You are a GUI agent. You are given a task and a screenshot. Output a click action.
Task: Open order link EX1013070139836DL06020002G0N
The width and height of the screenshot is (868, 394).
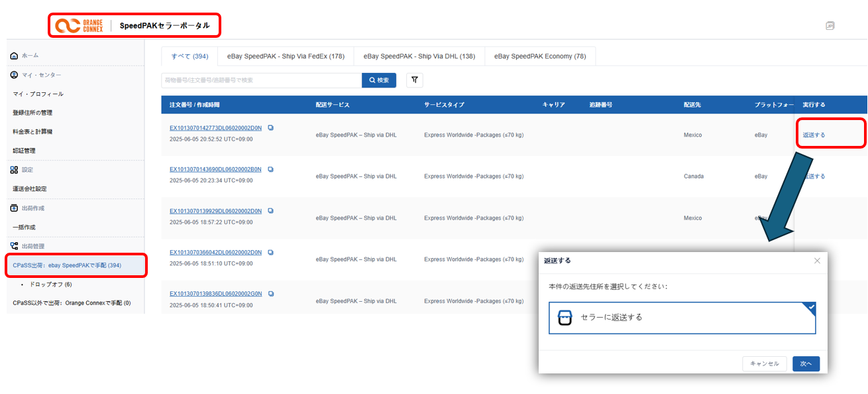pos(216,293)
